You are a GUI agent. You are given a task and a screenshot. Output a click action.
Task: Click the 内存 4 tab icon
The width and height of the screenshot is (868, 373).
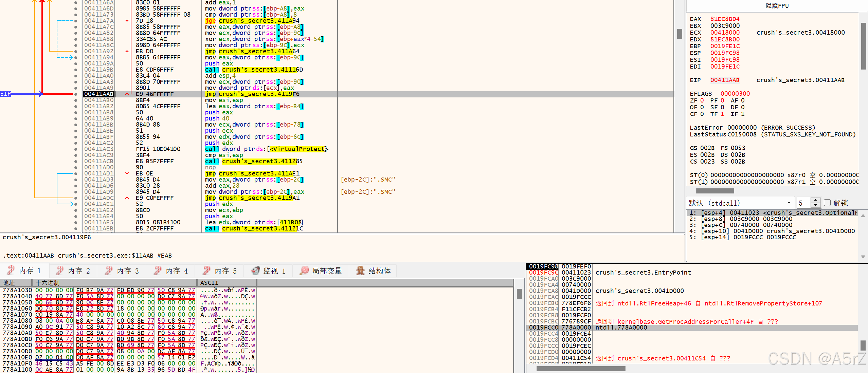click(x=158, y=270)
